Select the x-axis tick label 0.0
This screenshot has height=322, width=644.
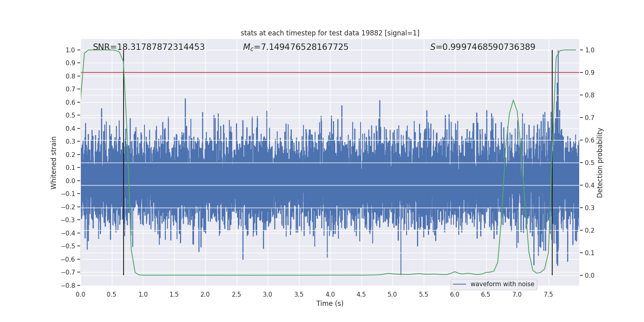click(x=80, y=294)
